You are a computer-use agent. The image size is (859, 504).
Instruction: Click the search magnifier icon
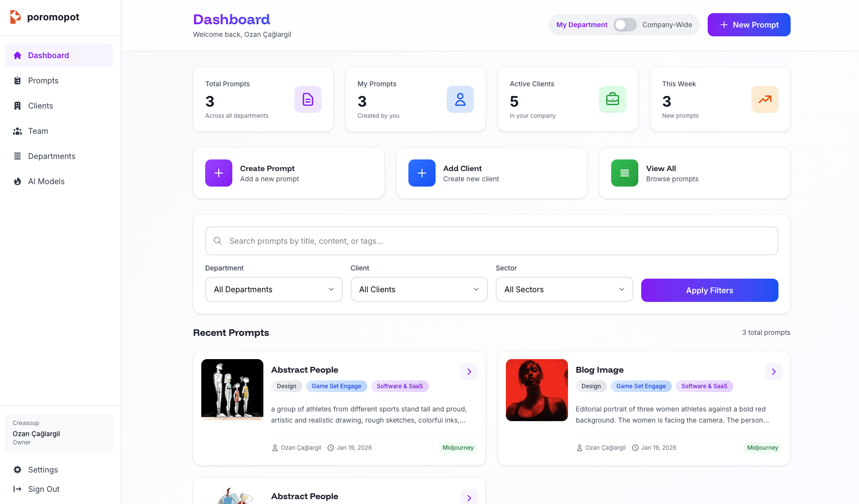[217, 241]
